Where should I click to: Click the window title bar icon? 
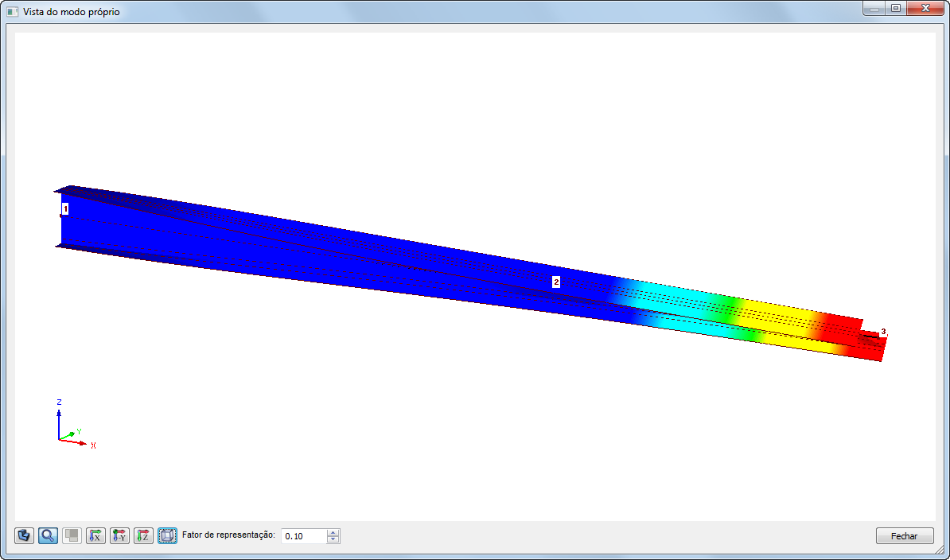[12, 11]
